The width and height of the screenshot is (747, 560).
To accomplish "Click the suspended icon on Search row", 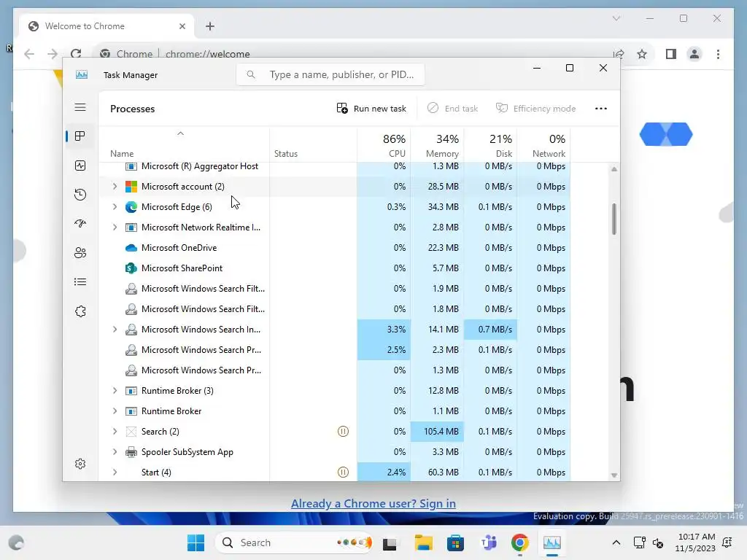I will pos(343,432).
